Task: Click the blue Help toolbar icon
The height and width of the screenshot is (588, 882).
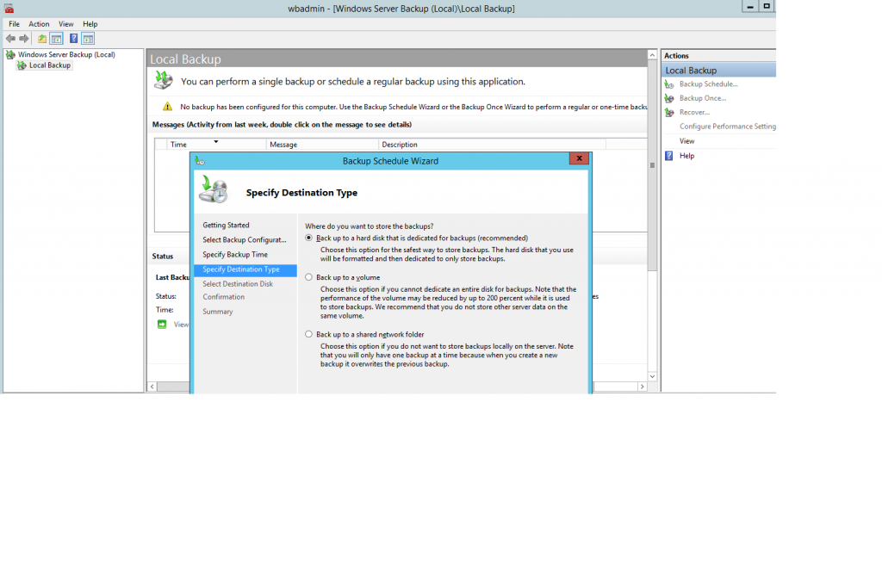Action: tap(74, 39)
